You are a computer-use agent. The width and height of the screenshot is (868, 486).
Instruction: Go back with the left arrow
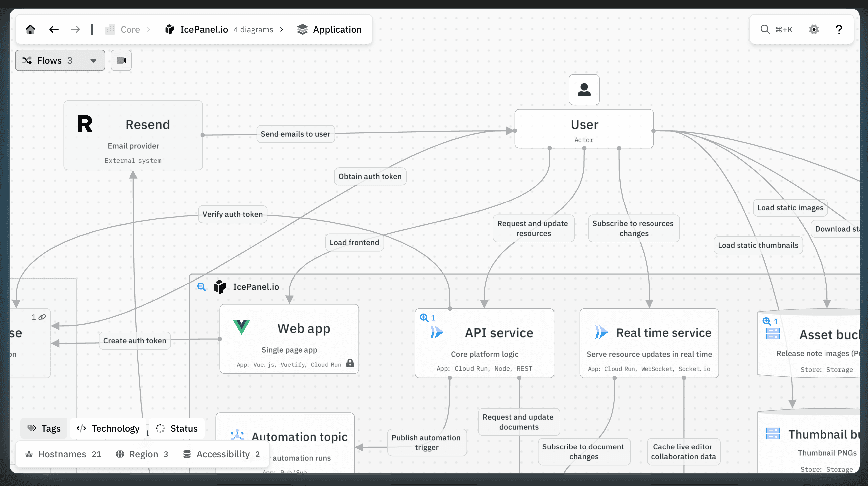pos(54,29)
